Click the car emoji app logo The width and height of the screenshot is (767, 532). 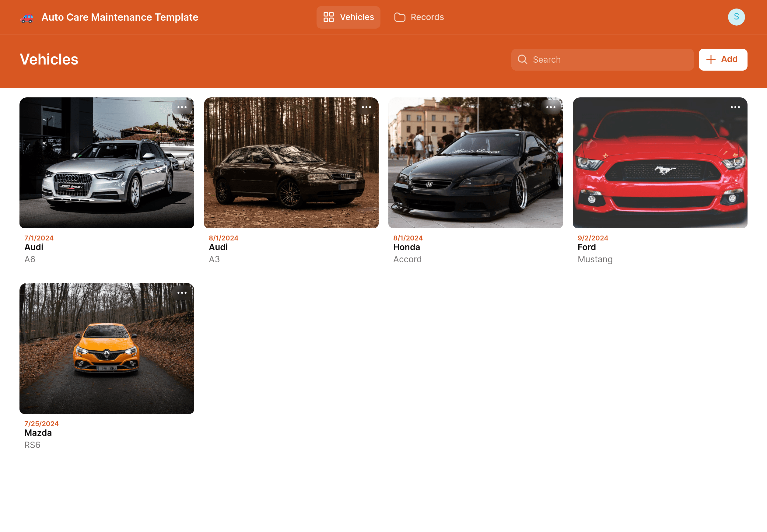(x=27, y=18)
